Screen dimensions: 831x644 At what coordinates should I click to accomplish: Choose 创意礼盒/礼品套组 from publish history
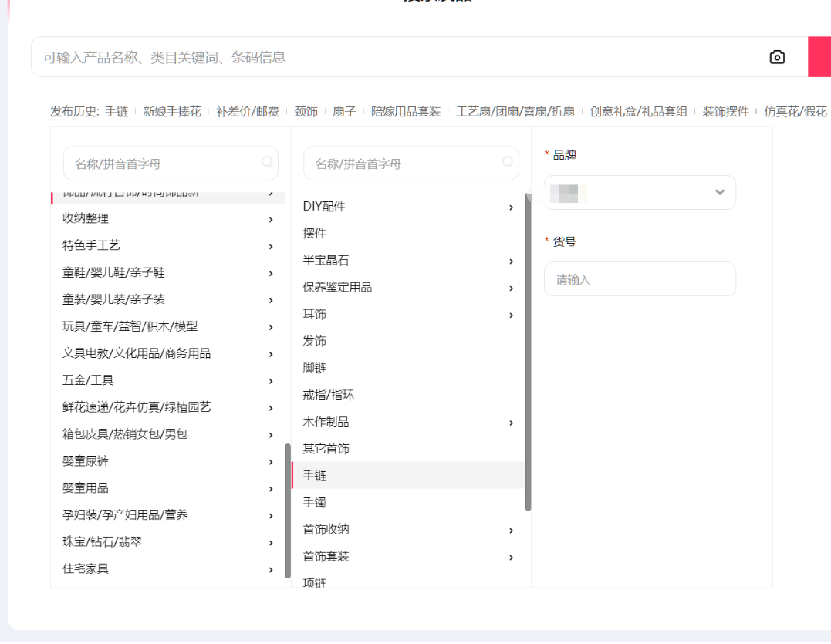point(638,112)
